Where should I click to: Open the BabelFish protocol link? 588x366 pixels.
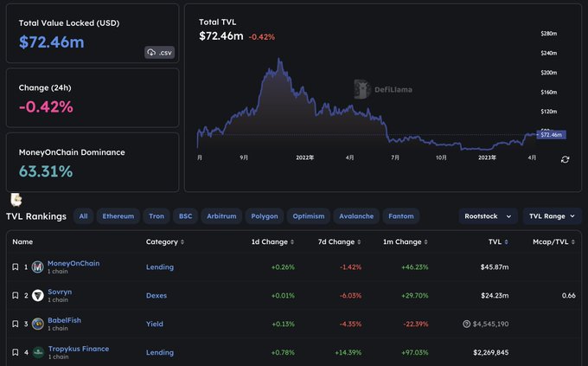point(64,320)
